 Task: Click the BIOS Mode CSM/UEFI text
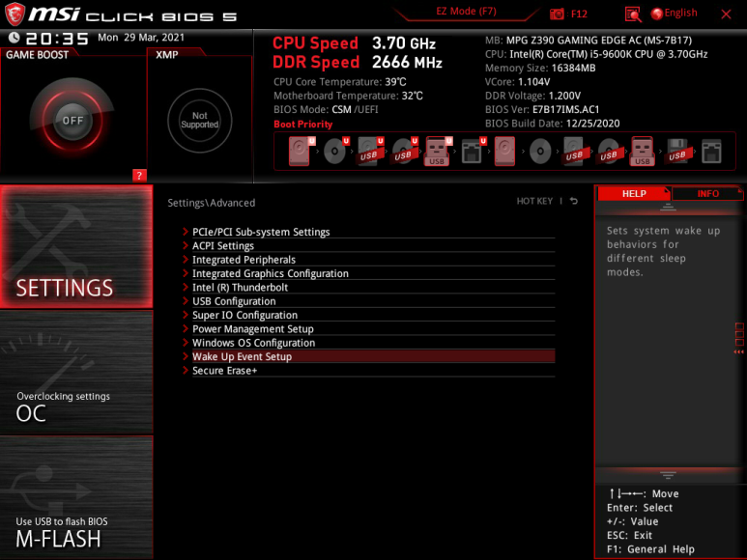326,109
